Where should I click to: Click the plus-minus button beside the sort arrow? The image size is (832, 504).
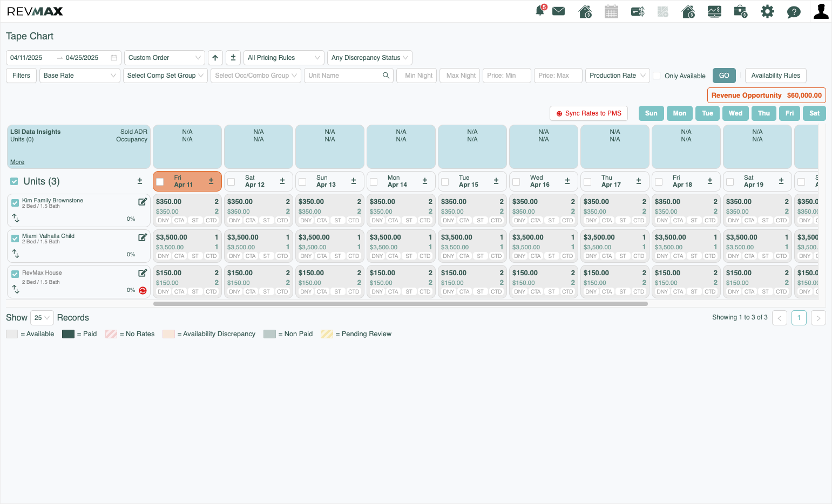point(233,58)
